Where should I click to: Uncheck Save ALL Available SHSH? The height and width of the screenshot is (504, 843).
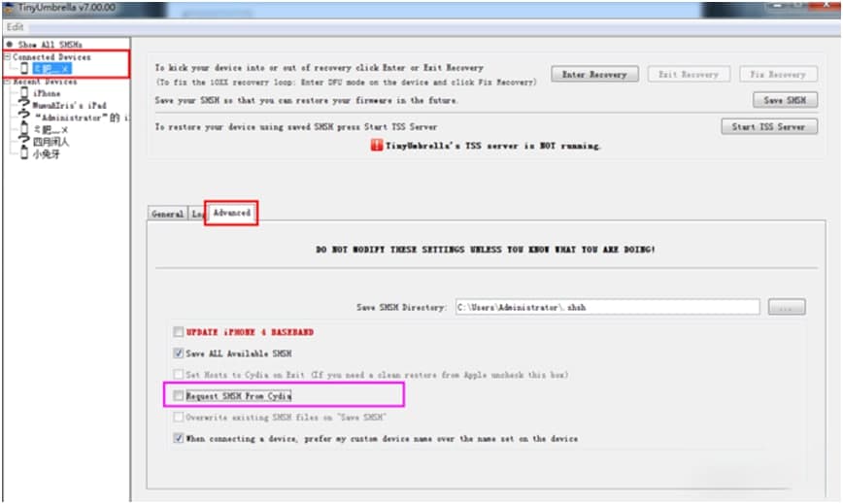point(178,353)
